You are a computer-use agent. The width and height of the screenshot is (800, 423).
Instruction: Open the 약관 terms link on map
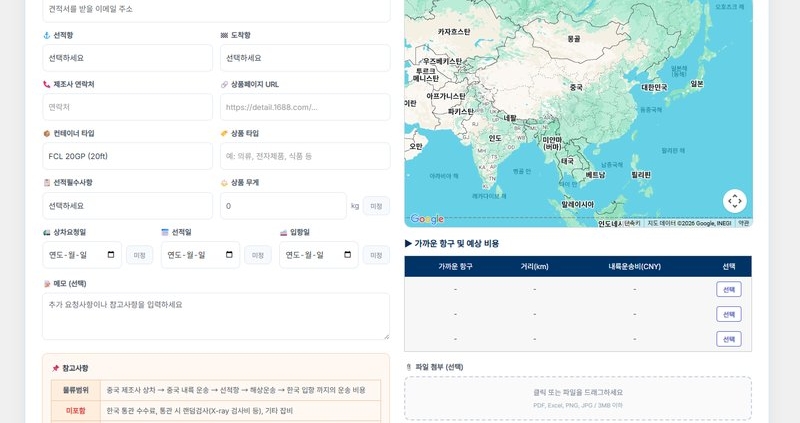(x=743, y=223)
